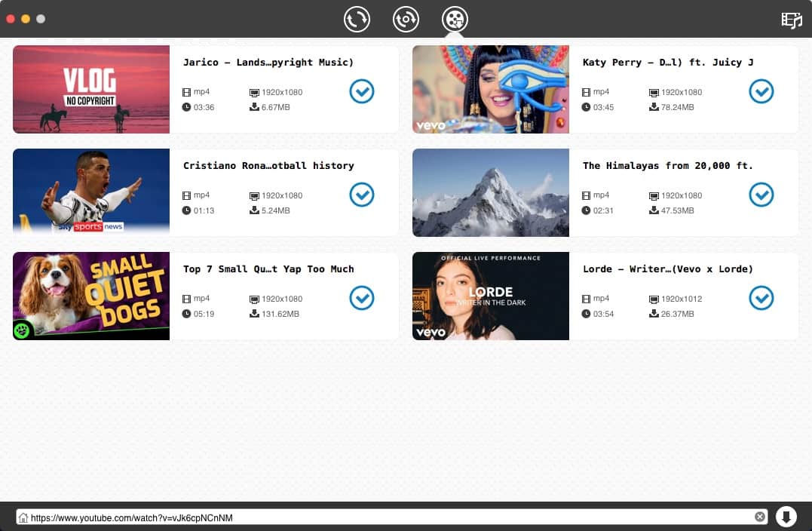Click the Cristiano Ronaldo sky sports thumbnail

pos(91,192)
